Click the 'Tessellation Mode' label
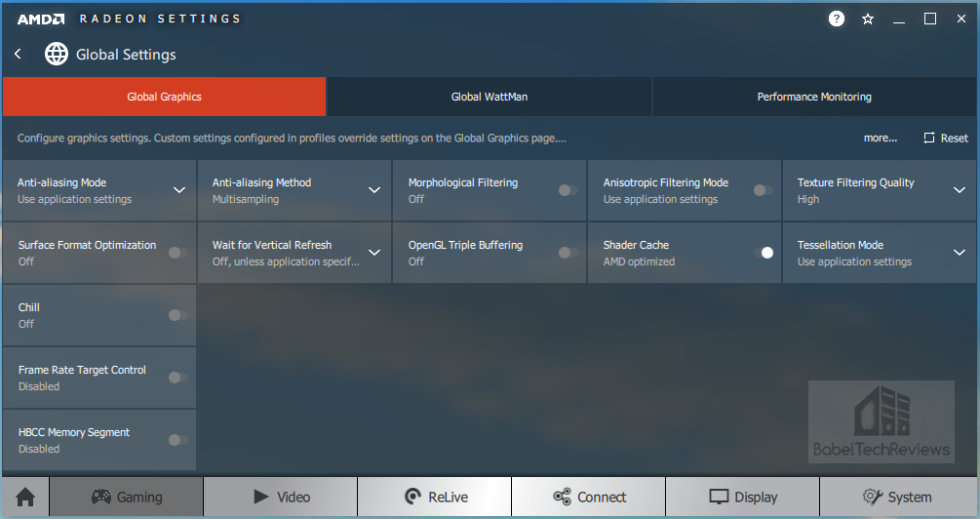 [840, 245]
